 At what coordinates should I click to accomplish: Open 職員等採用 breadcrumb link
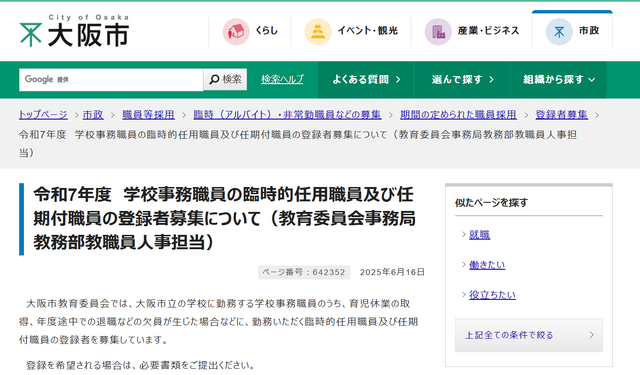[x=149, y=115]
